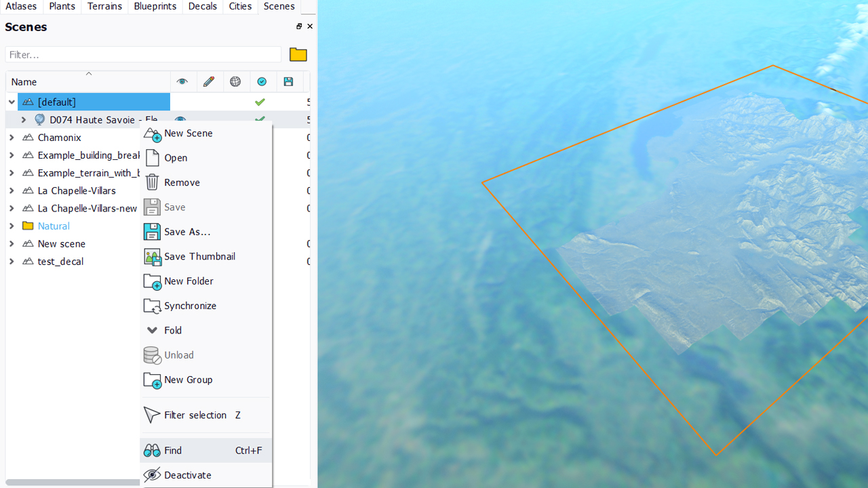Screen dimensions: 868x488
Task: Choose Deactivate from the context menu
Action: click(x=187, y=475)
